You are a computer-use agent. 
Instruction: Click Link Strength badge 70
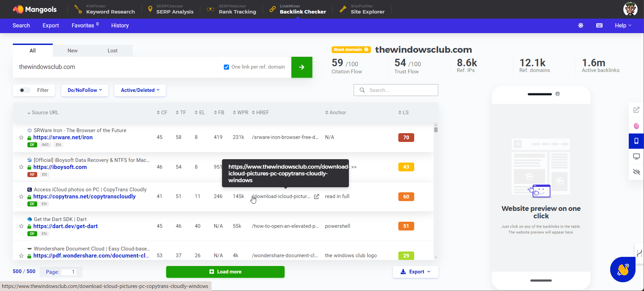pos(406,138)
